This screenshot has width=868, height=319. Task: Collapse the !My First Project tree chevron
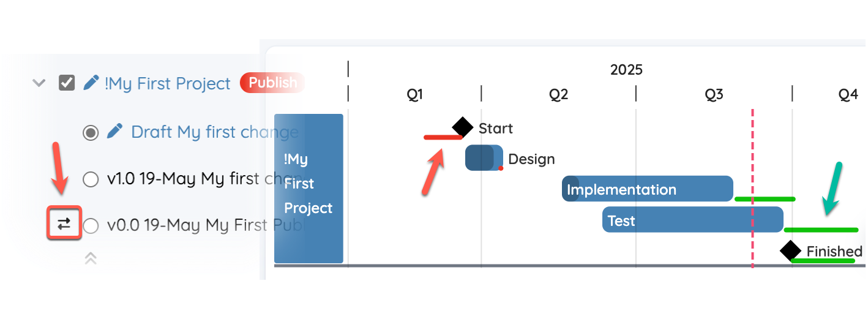click(39, 83)
